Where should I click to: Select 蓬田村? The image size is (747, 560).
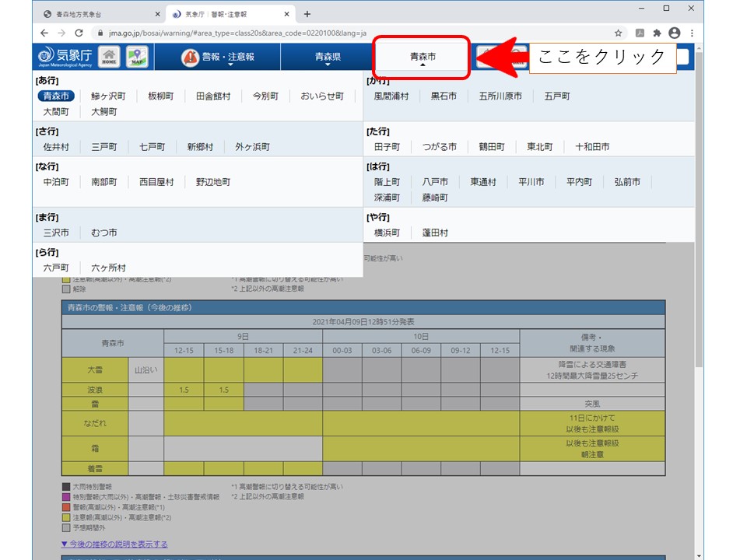[435, 233]
